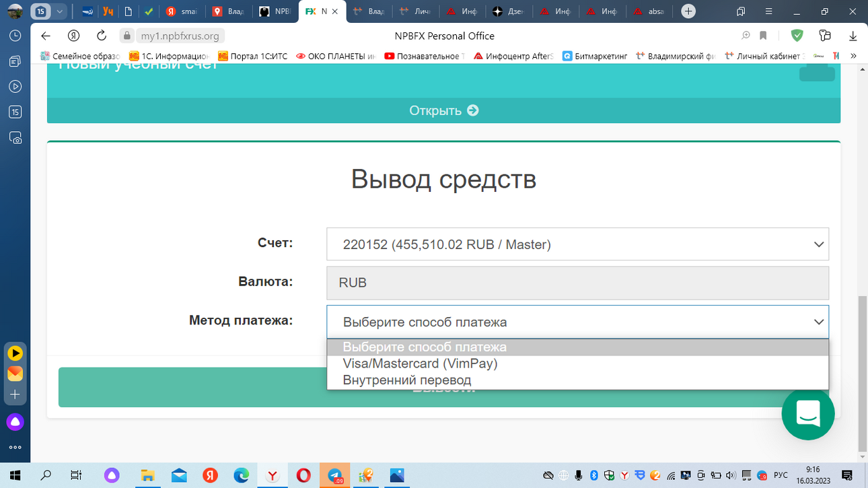The height and width of the screenshot is (488, 868).
Task: Open the green Protect shield icon
Action: 797,36
